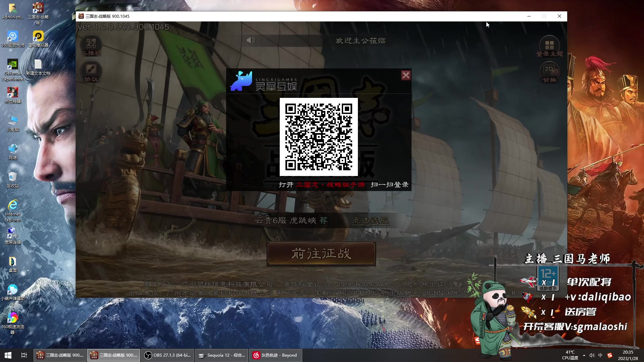The height and width of the screenshot is (362, 644).
Task: Open 新建文本文档 desktop file
Action: pyautogui.click(x=38, y=67)
